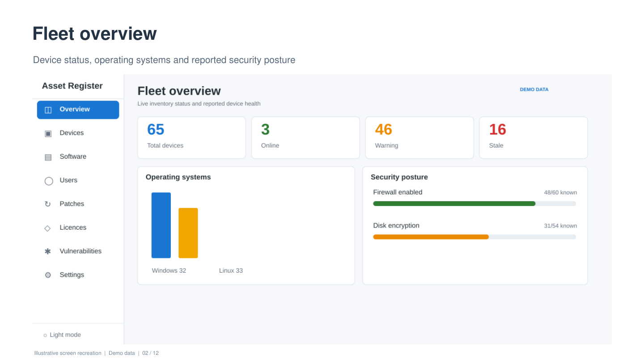Click the "31/54 known" encryption value
This screenshot has width=644, height=362.
tap(560, 226)
